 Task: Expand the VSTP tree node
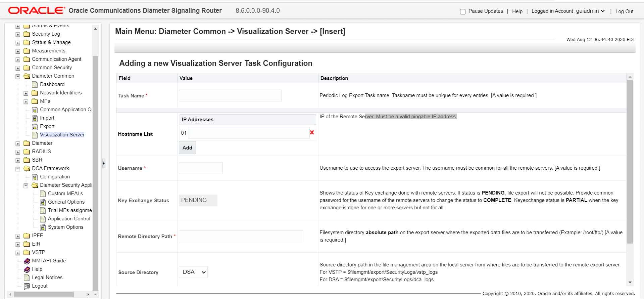[x=18, y=253]
